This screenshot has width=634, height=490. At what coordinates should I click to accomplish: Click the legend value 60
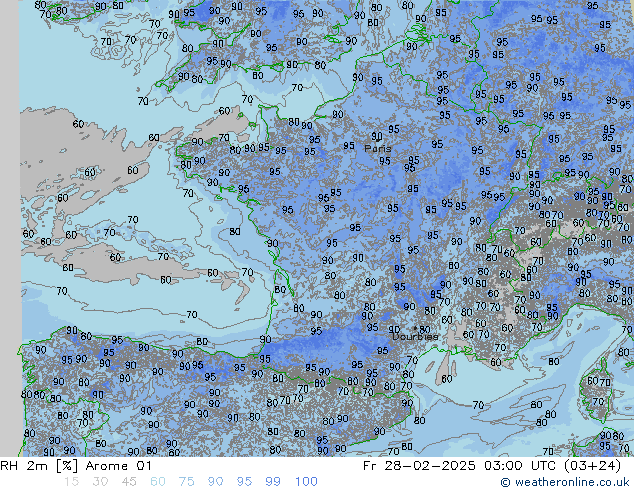158,482
